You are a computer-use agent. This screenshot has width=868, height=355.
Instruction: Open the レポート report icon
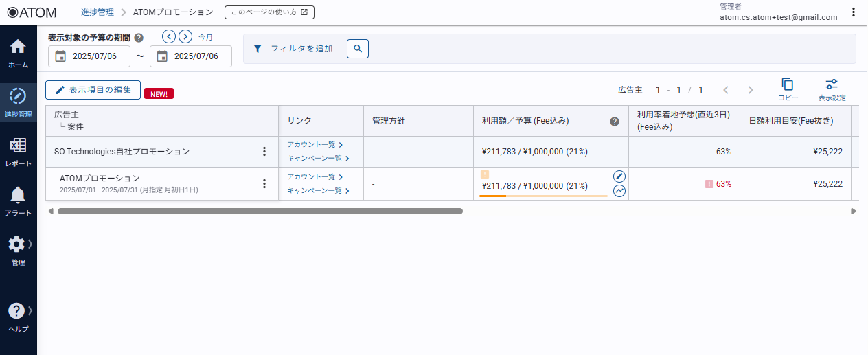pyautogui.click(x=18, y=146)
